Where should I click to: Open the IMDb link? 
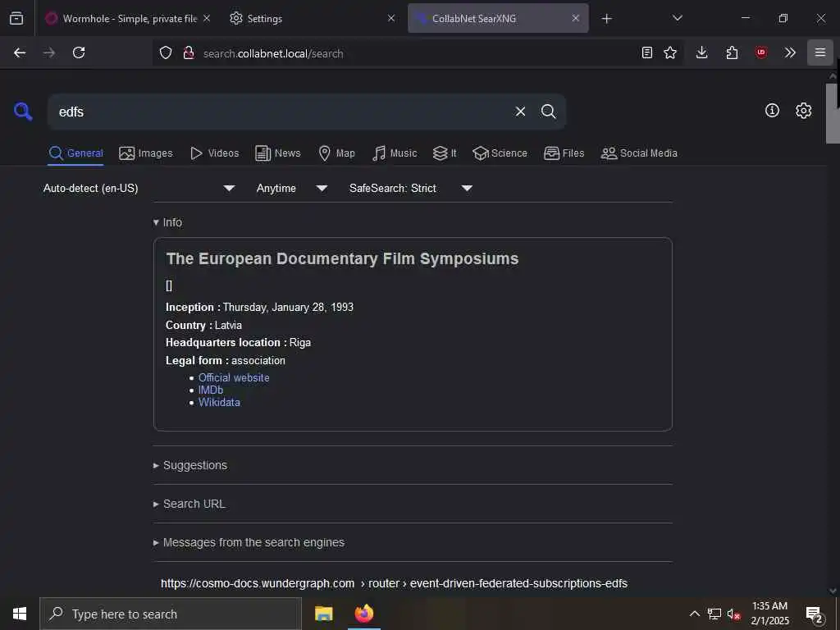point(211,390)
